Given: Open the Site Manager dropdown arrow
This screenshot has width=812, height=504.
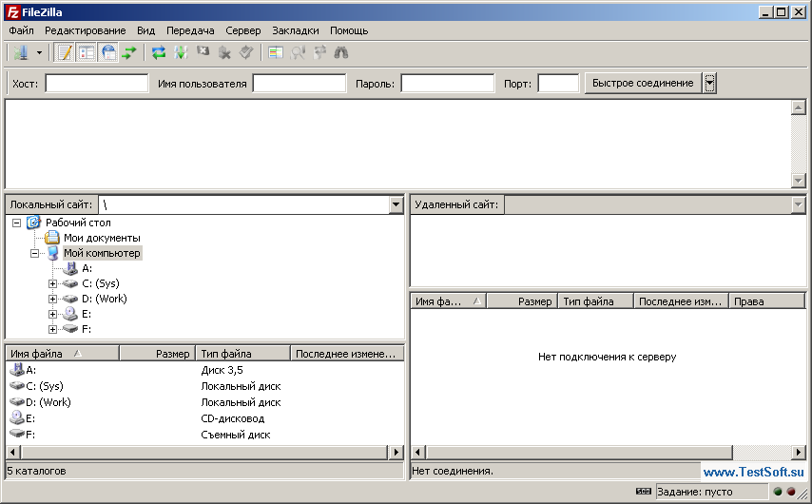Looking at the screenshot, I should [39, 52].
